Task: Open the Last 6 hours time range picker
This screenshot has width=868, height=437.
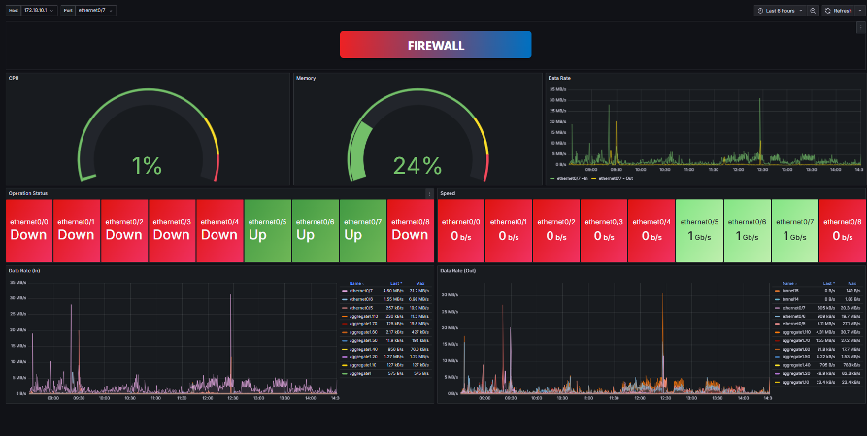Action: [782, 10]
